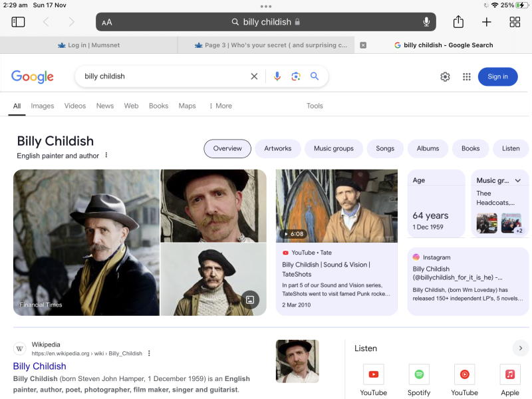Select the All search tab
Viewport: 532px width, 399px height.
tap(17, 106)
